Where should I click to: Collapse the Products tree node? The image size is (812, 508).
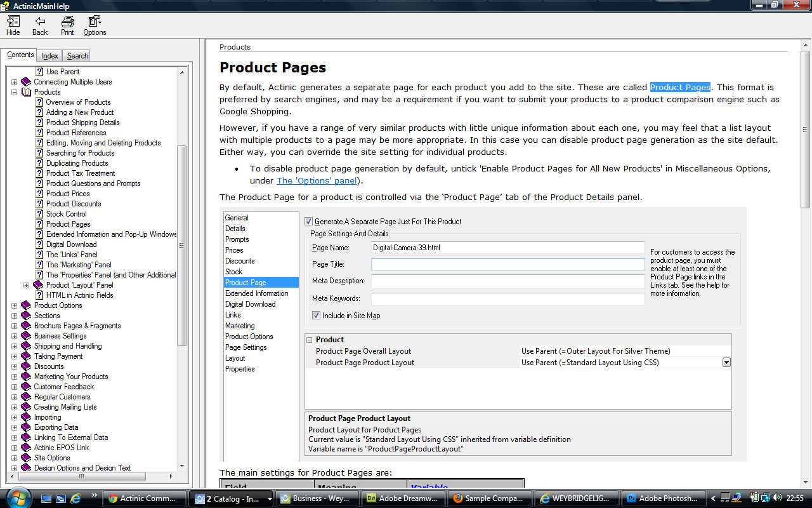tap(14, 92)
